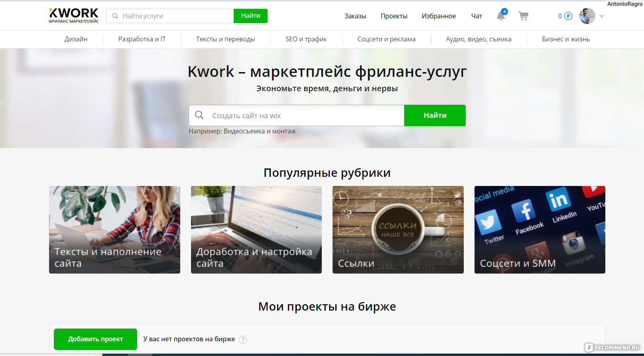The width and height of the screenshot is (644, 356).
Task: Click magnifier icon in main search box
Action: (199, 115)
